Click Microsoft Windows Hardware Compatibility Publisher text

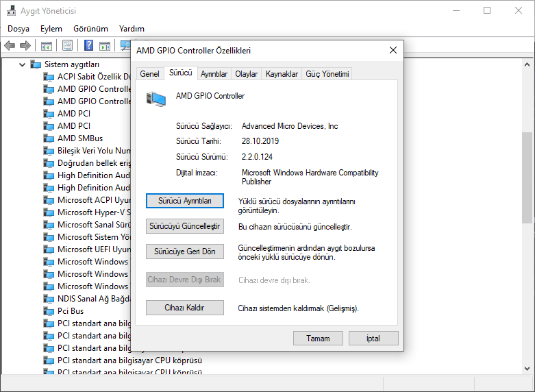[310, 177]
